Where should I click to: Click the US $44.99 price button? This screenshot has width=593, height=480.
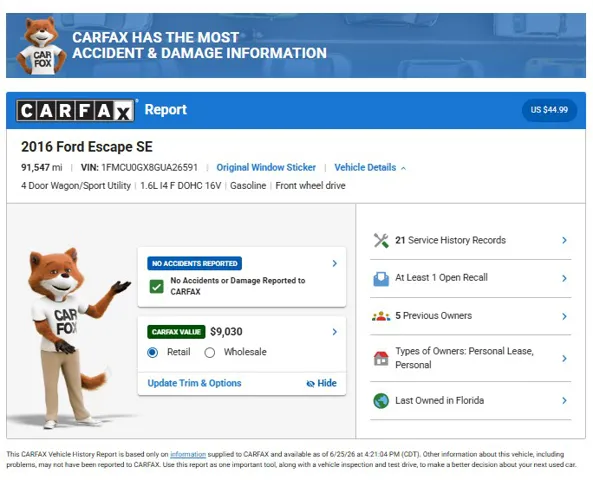(x=549, y=110)
